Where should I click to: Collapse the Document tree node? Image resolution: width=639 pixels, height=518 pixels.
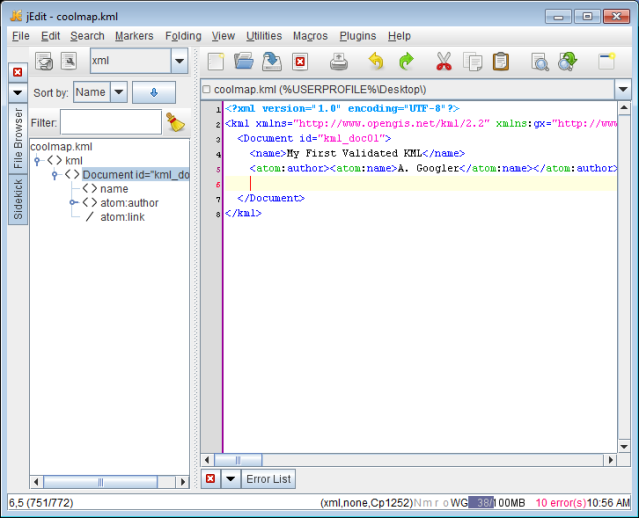click(55, 175)
